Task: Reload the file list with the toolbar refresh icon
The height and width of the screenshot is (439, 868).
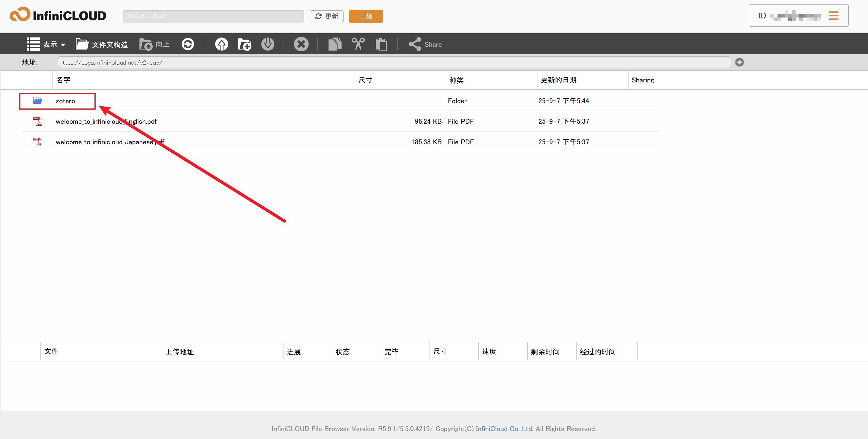Action: (188, 44)
